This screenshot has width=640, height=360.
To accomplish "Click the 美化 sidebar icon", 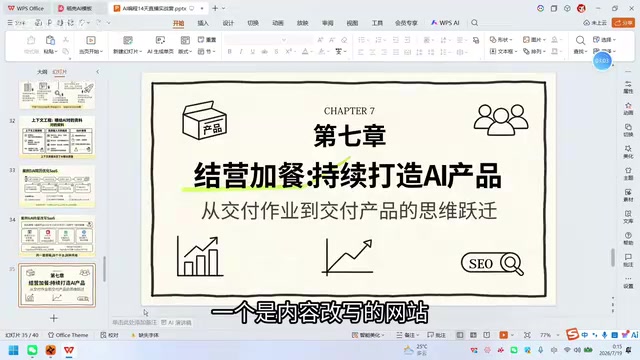I will click(x=628, y=152).
